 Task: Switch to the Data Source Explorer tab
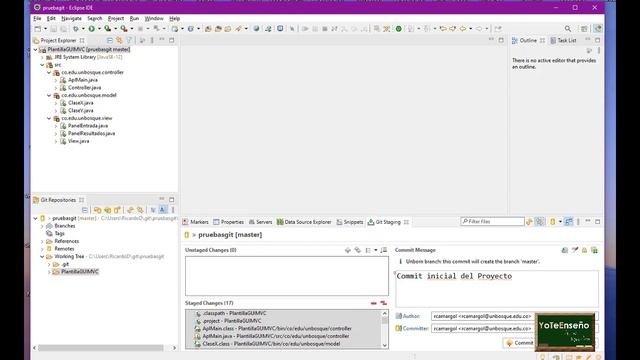(x=304, y=222)
